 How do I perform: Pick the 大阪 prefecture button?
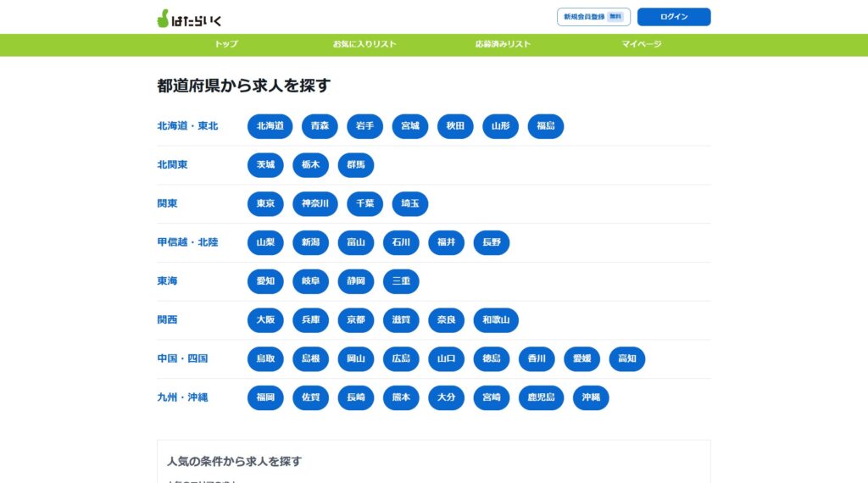[x=265, y=320]
